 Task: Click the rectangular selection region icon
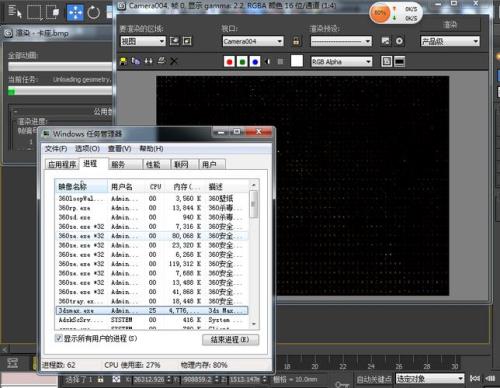[35, 12]
